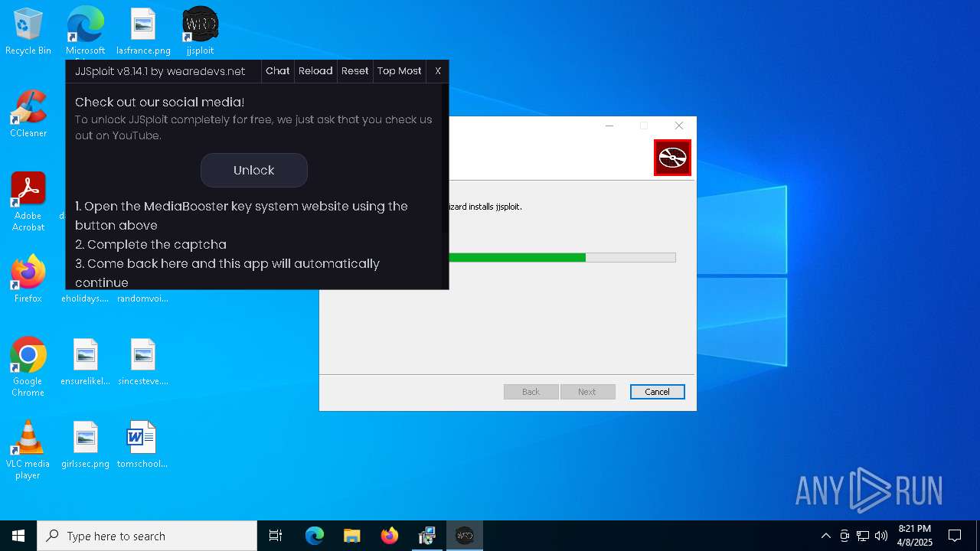Select the girlssec.png desktop file
Viewport: 980px width, 551px height.
click(85, 445)
